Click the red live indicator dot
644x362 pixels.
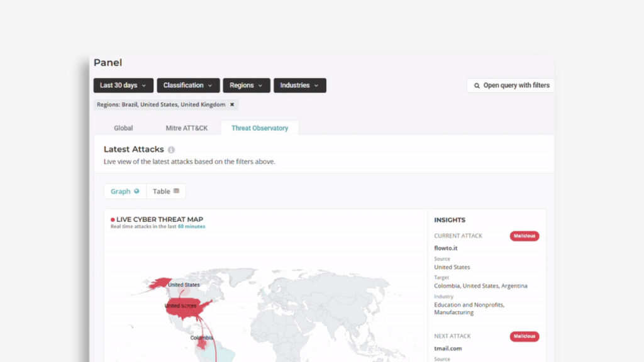point(113,220)
